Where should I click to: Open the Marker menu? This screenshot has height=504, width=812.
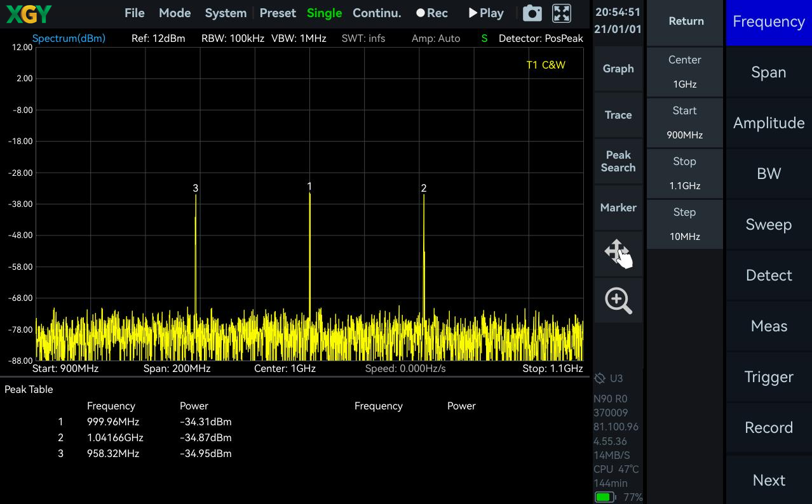pyautogui.click(x=618, y=208)
